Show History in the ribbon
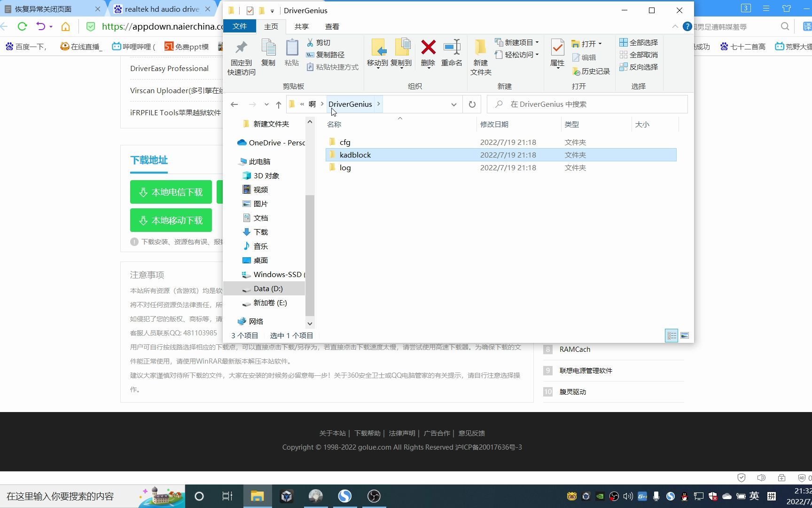 (591, 71)
